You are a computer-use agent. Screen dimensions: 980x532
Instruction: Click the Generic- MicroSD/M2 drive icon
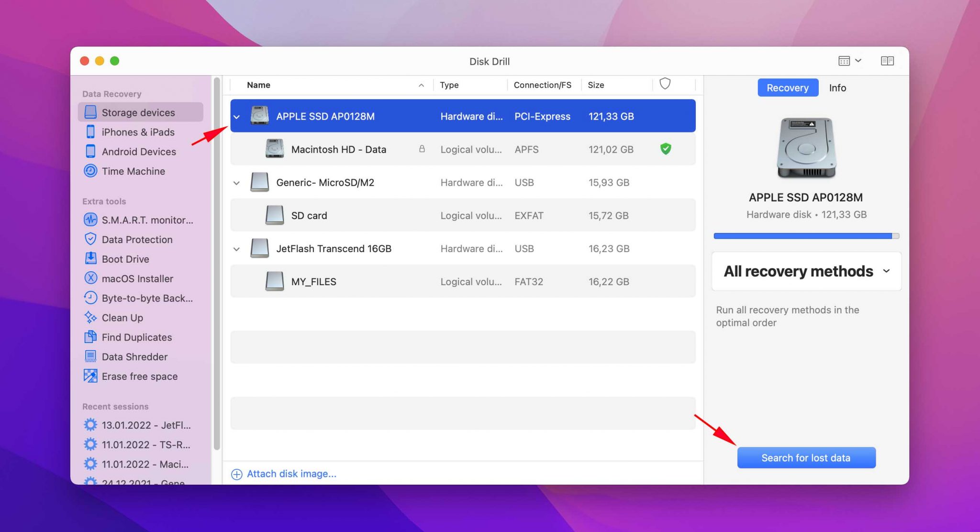tap(260, 182)
